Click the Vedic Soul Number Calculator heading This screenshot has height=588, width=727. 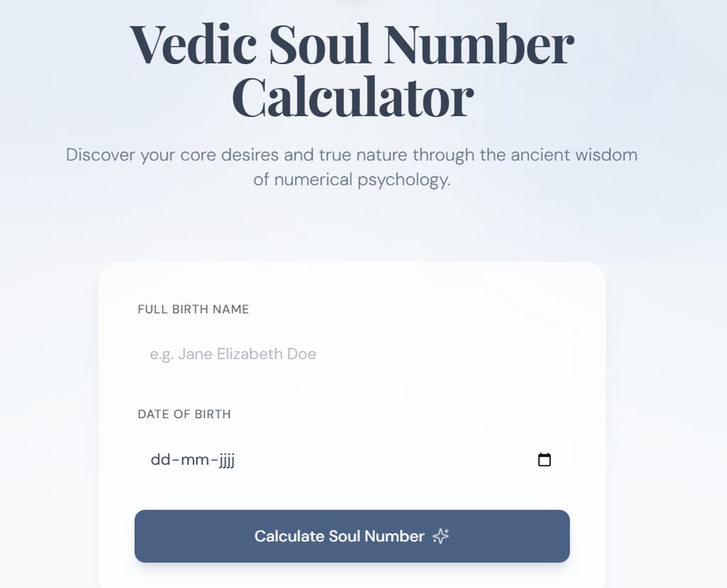point(351,71)
